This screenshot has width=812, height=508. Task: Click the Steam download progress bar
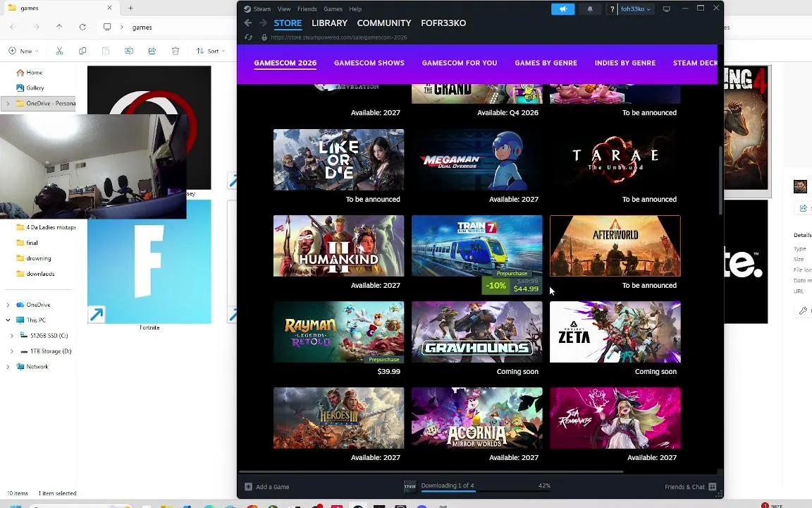click(485, 490)
